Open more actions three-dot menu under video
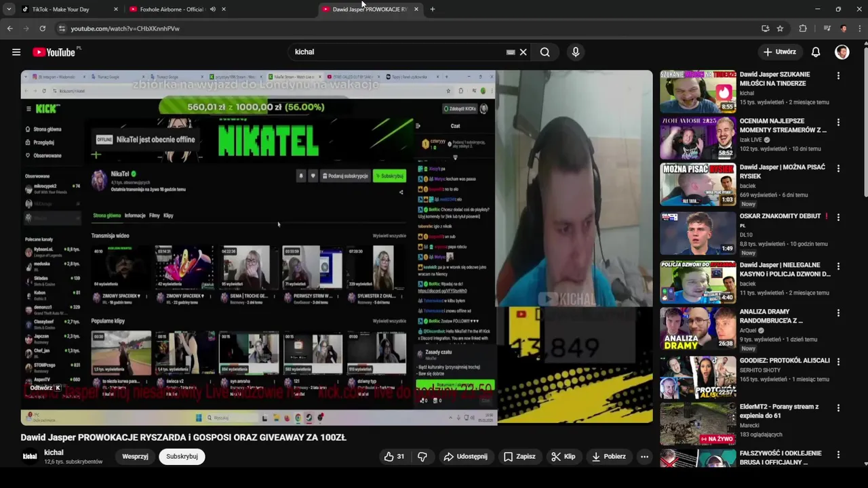The width and height of the screenshot is (868, 488). [644, 457]
